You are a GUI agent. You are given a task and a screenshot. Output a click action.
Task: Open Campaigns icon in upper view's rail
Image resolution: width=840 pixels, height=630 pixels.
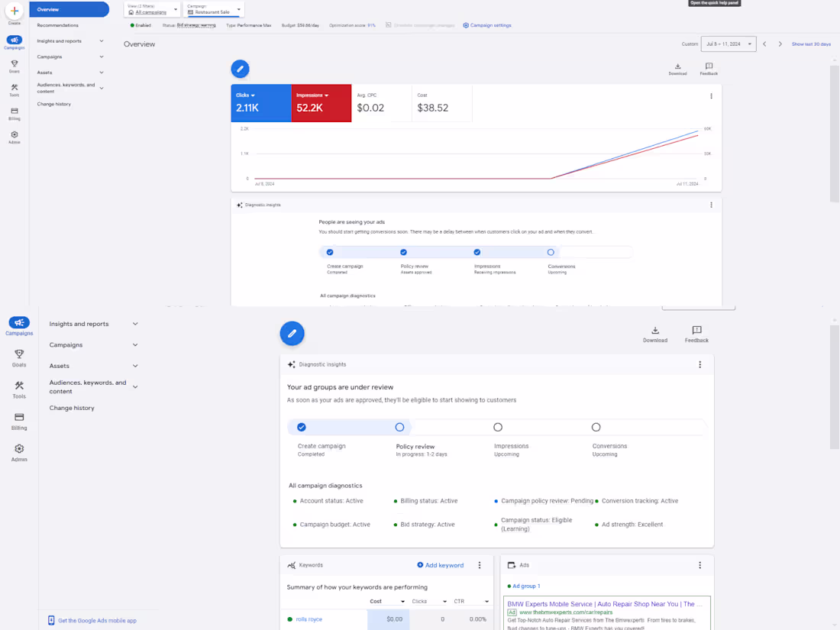tap(15, 40)
